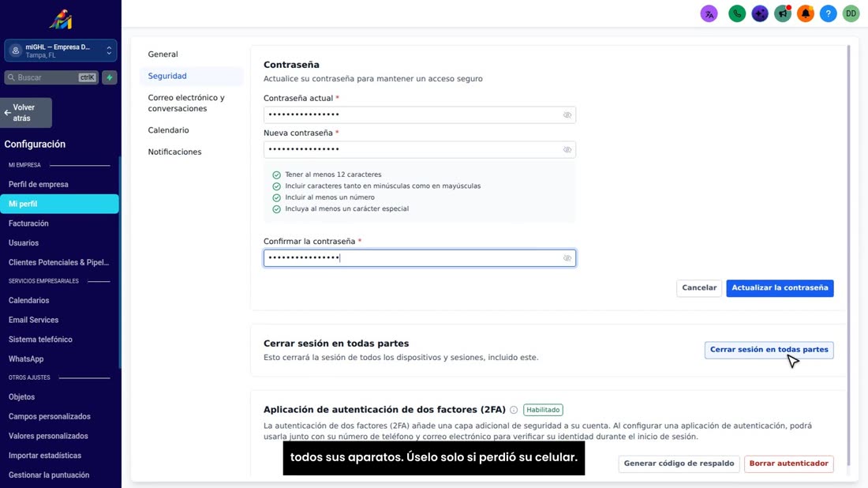Go to Perfil de empresa

(38, 185)
